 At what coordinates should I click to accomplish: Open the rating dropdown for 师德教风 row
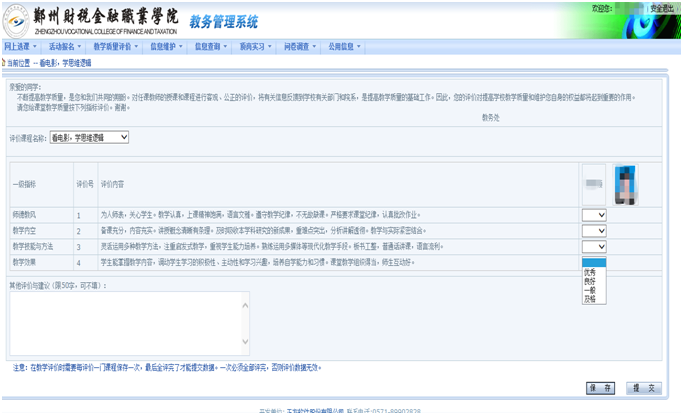click(594, 215)
